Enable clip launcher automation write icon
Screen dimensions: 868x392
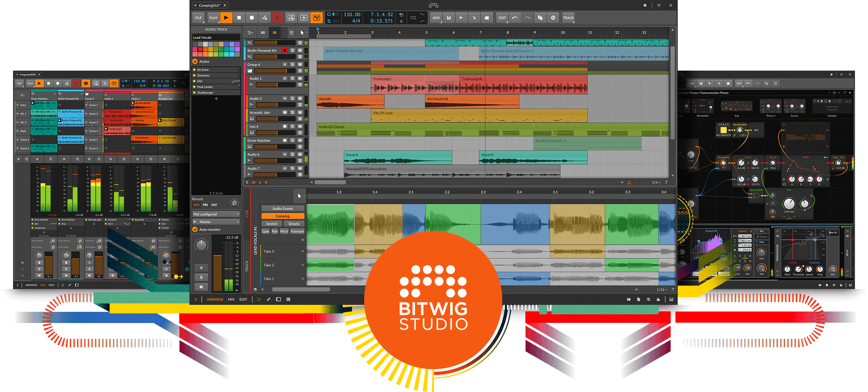coord(291,18)
